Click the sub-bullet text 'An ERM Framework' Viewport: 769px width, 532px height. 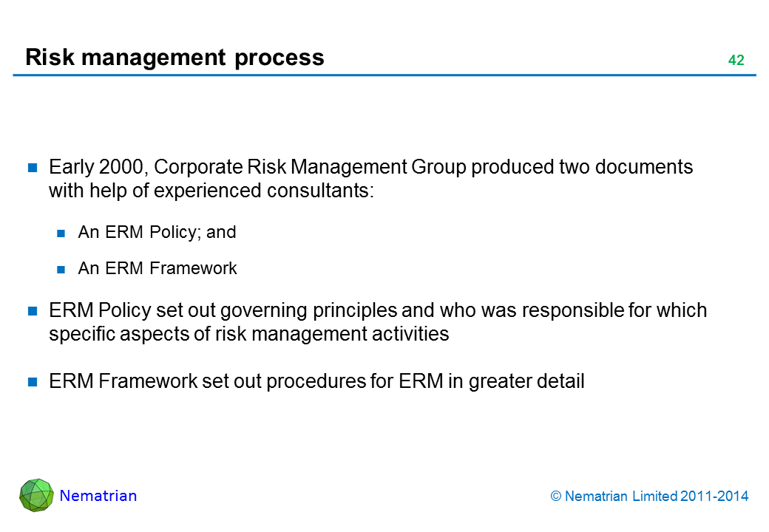[157, 268]
